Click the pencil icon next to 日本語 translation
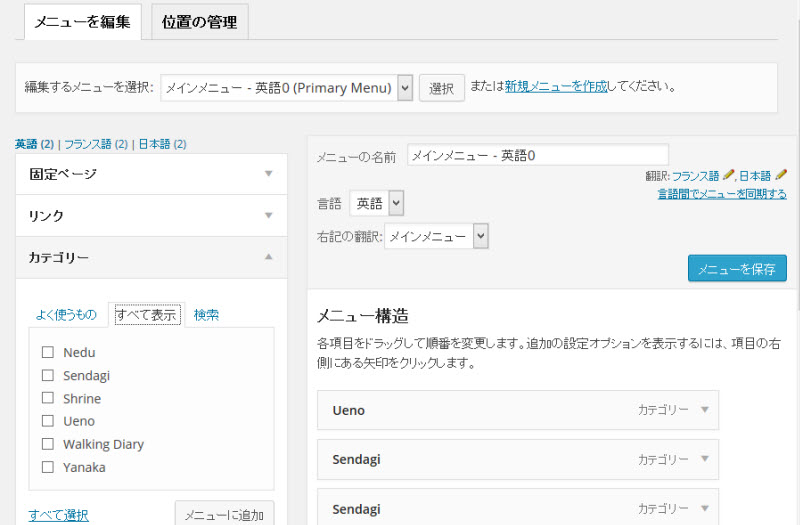 pos(781,175)
